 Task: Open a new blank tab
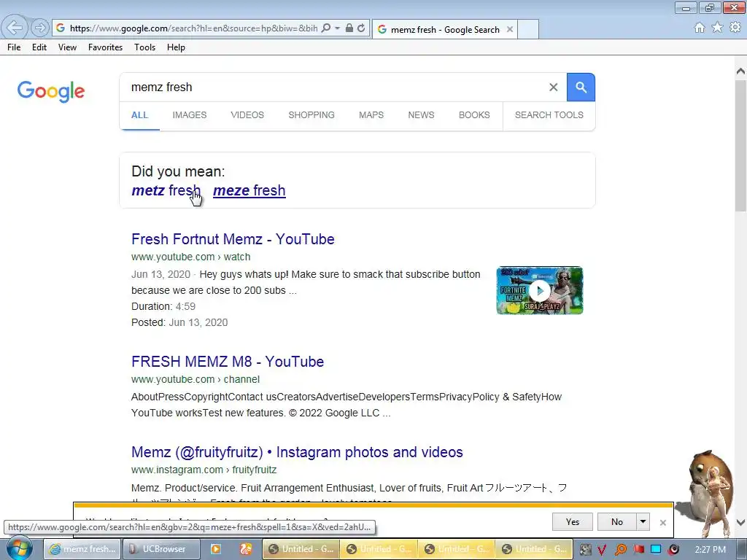pos(528,29)
